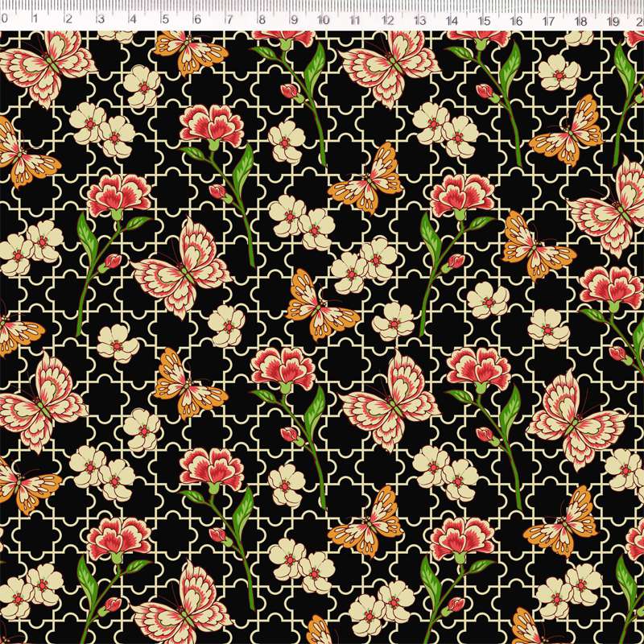Click the ruler's 16 label
The width and height of the screenshot is (644, 644).
tap(515, 20)
